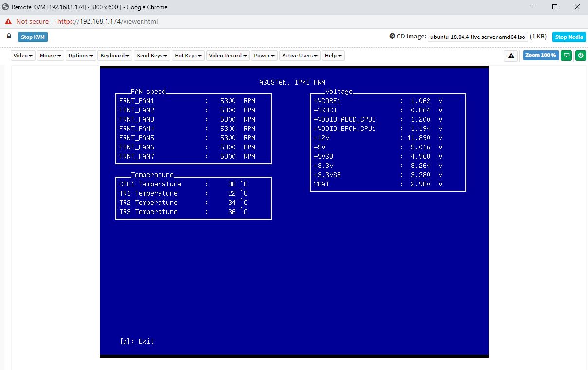Expand the Keyboard dropdown menu

click(115, 55)
